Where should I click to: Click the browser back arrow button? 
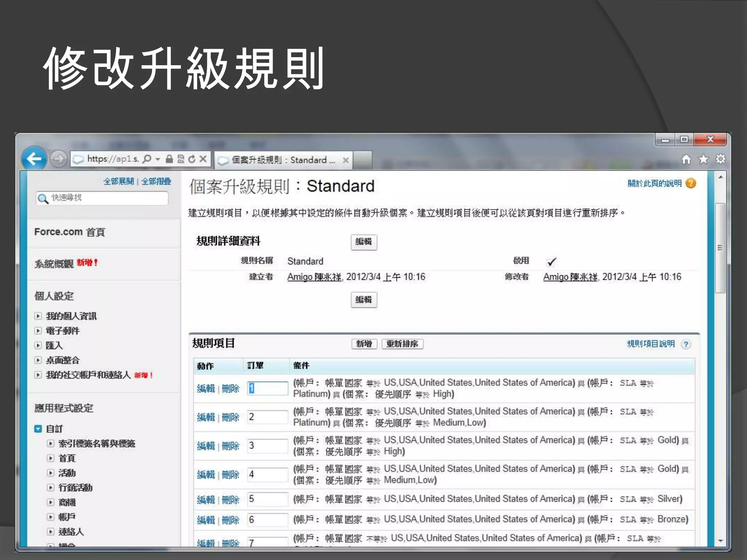[x=34, y=159]
